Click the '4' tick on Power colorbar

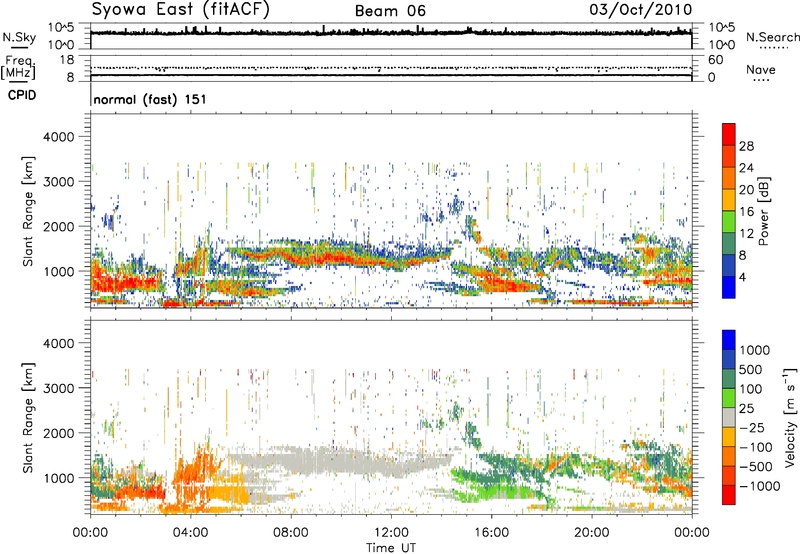click(743, 277)
